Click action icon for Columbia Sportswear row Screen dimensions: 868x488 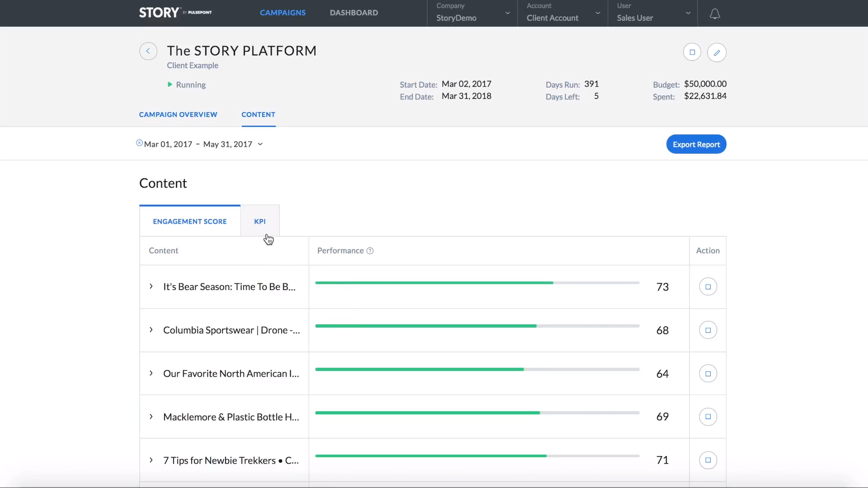click(708, 330)
